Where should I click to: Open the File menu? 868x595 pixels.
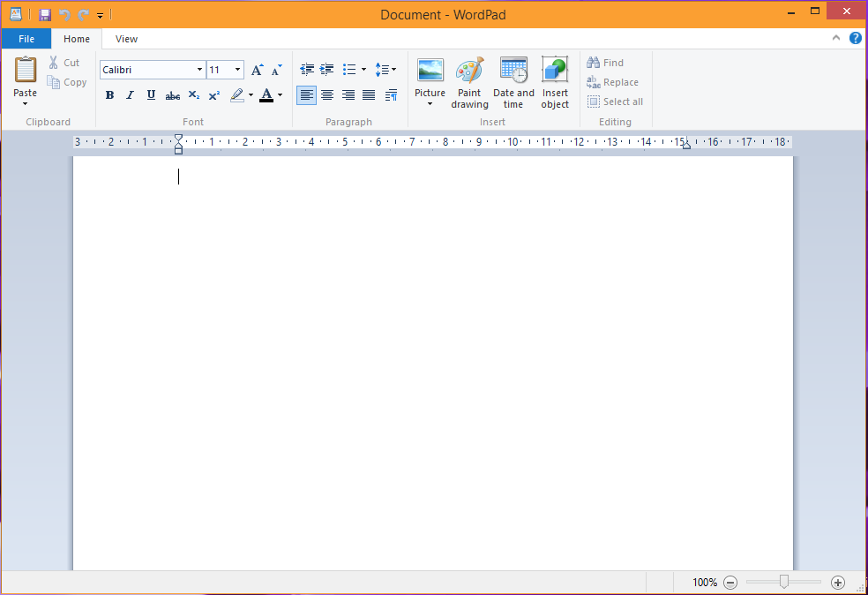(26, 39)
